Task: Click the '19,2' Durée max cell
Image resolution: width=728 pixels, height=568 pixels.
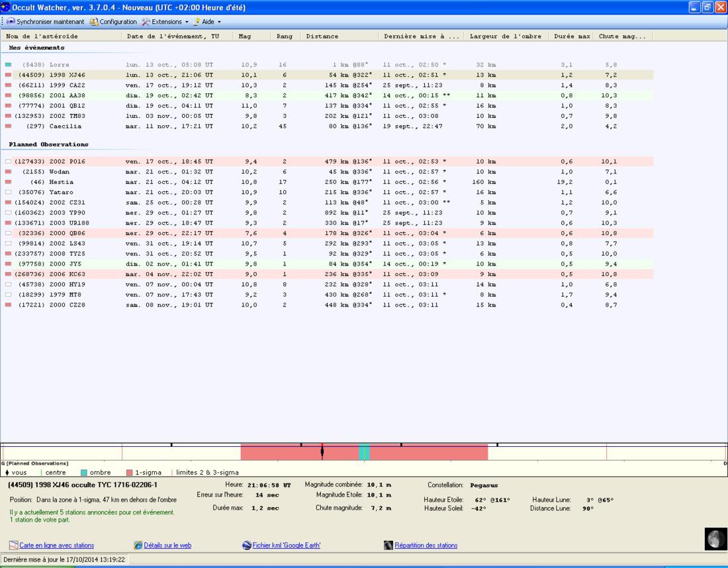Action: (x=567, y=182)
